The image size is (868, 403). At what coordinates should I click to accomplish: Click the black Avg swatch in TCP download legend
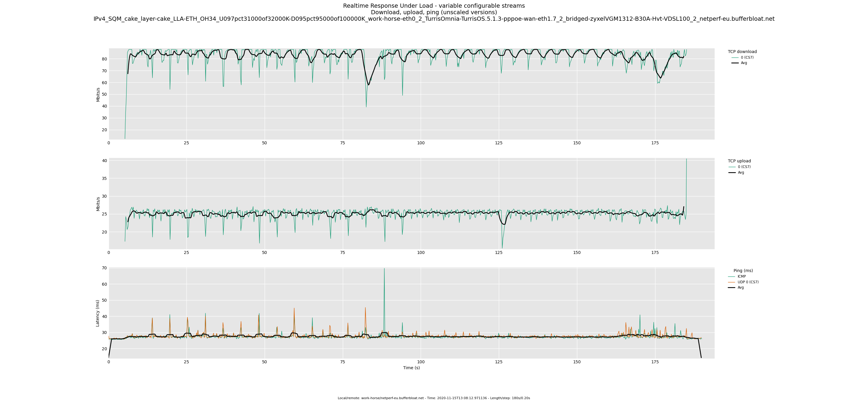pyautogui.click(x=735, y=63)
